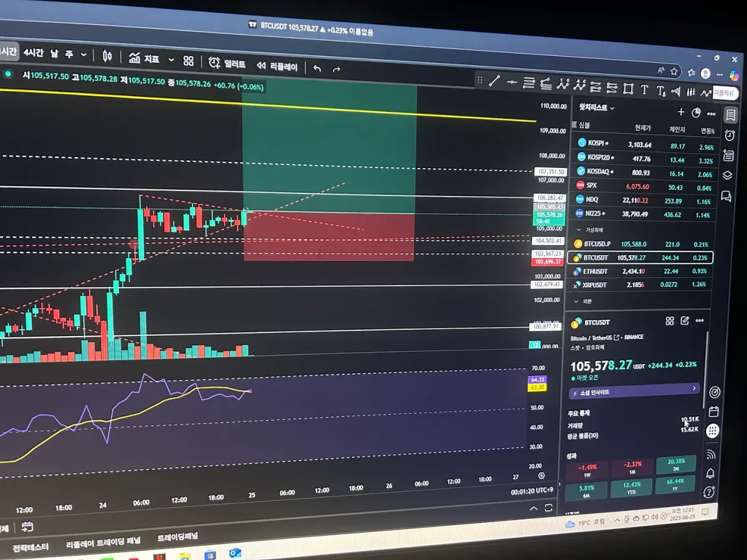Select XRPUSDT row in the watchlist
Image resolution: width=747 pixels, height=560 pixels.
641,284
